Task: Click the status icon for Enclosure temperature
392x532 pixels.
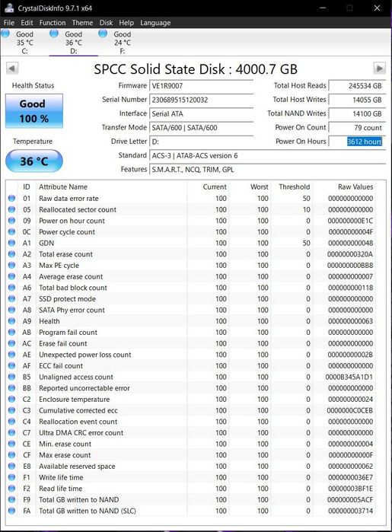Action: click(11, 399)
